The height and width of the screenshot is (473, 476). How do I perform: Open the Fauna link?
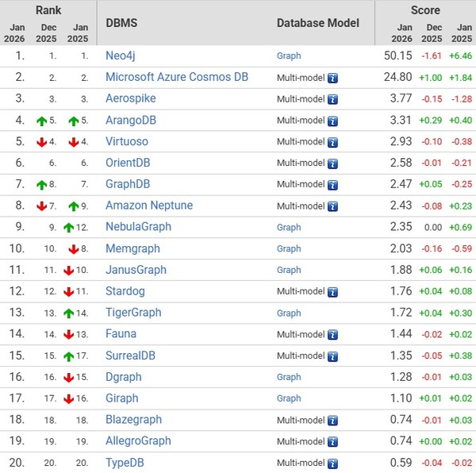tap(121, 334)
